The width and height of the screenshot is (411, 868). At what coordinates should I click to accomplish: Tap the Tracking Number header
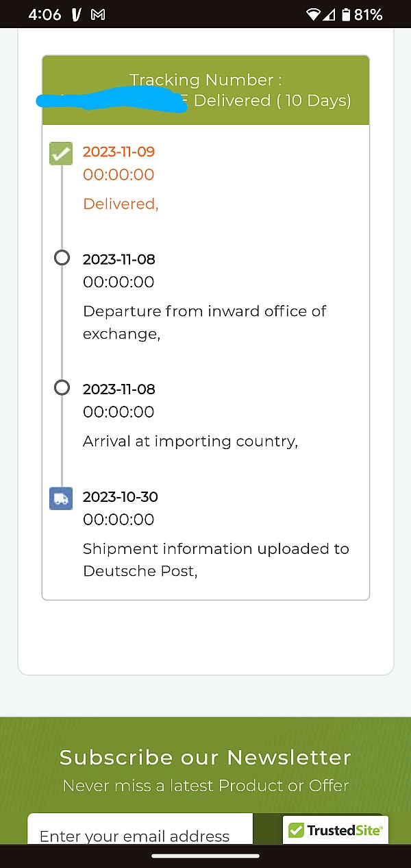(x=206, y=80)
